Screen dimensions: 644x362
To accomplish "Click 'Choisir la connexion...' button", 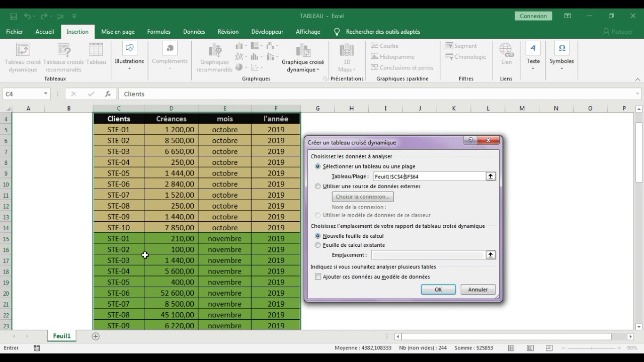I will pyautogui.click(x=363, y=197).
